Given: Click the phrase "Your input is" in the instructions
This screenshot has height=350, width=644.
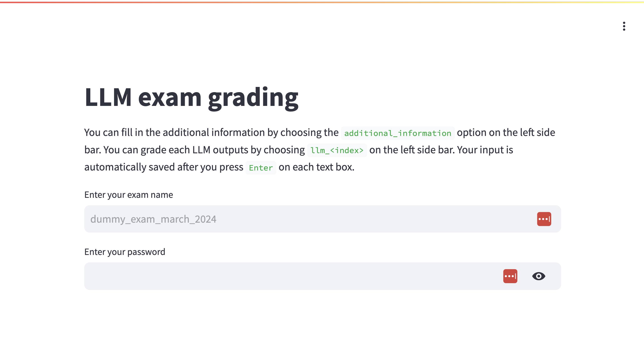Looking at the screenshot, I should [x=485, y=150].
